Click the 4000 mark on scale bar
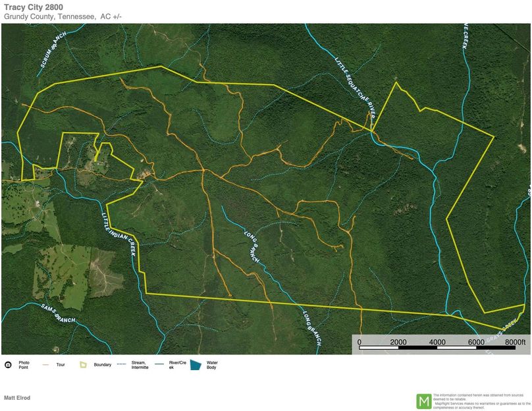 (x=437, y=342)
